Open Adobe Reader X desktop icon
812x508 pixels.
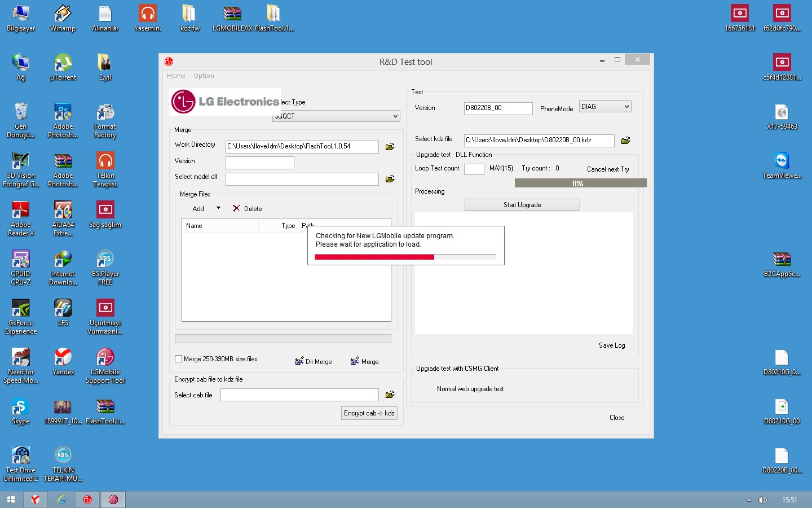[21, 218]
